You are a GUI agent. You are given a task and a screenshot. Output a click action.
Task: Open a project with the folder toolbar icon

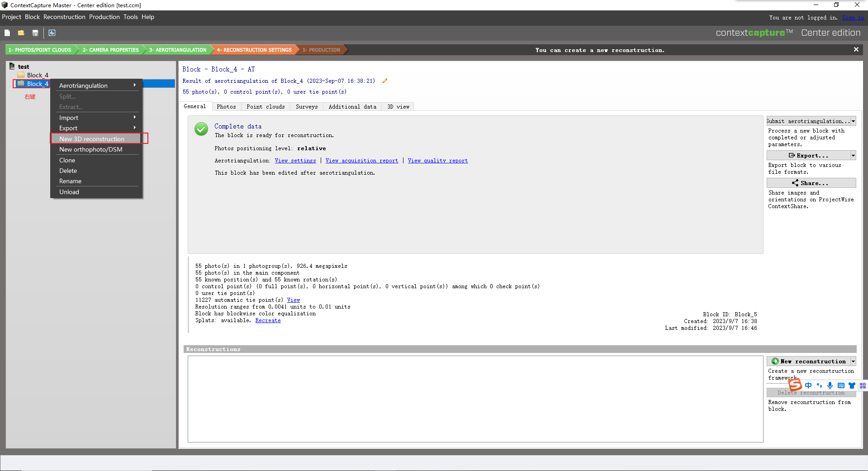[x=21, y=33]
